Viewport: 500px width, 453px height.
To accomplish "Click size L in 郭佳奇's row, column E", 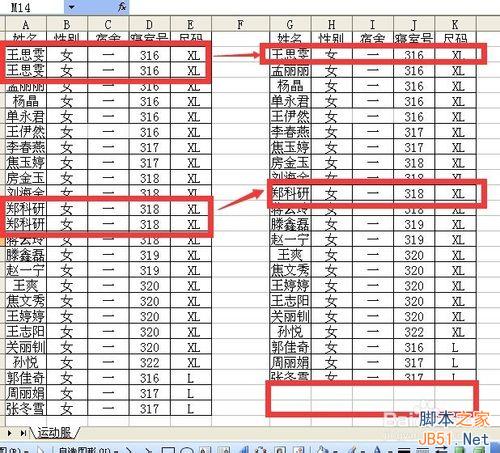I will pos(191,378).
